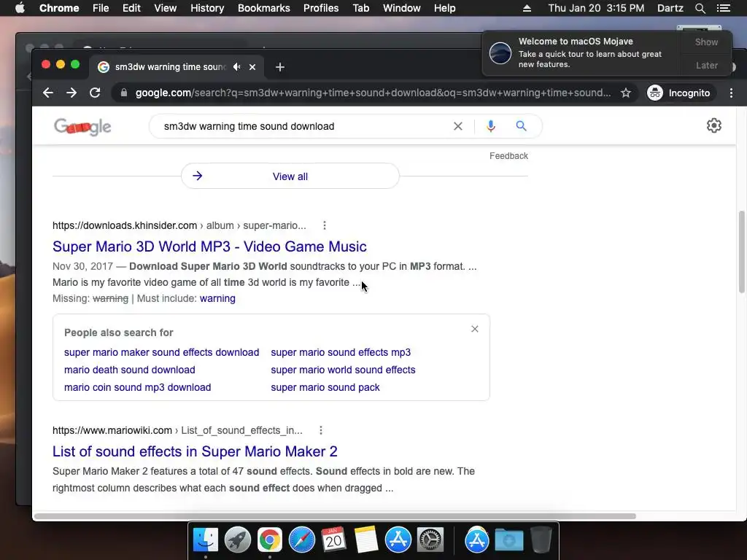This screenshot has width=747, height=560.
Task: Open the Tab menu
Action: (x=360, y=8)
